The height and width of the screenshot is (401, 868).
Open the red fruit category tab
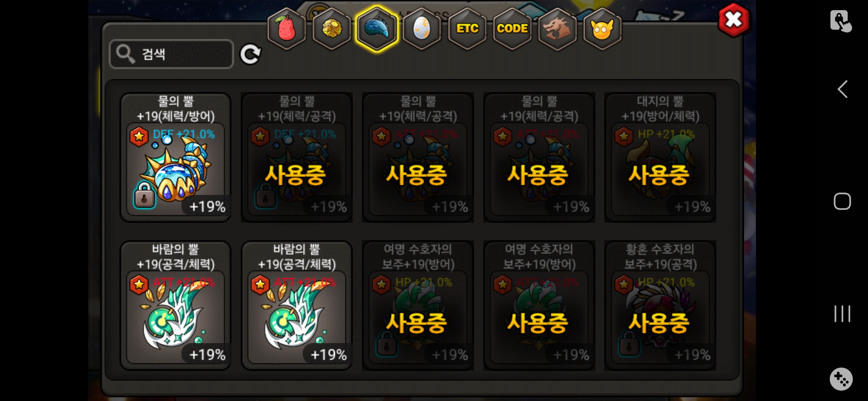[x=286, y=29]
